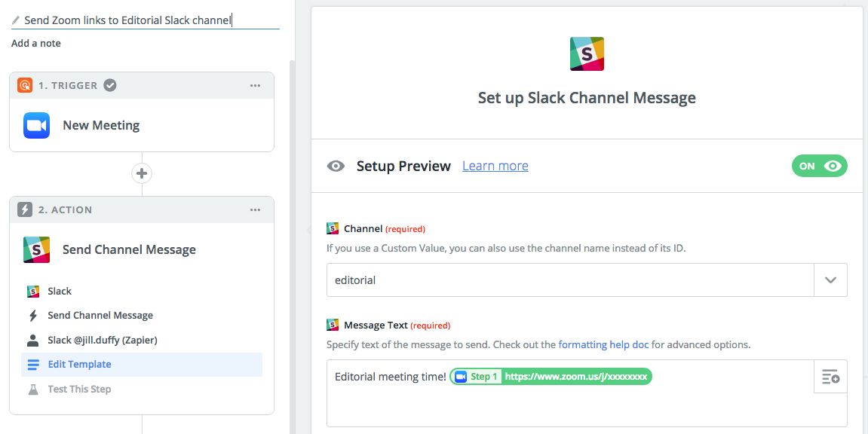Open the Learn more link
The width and height of the screenshot is (868, 434).
click(495, 166)
